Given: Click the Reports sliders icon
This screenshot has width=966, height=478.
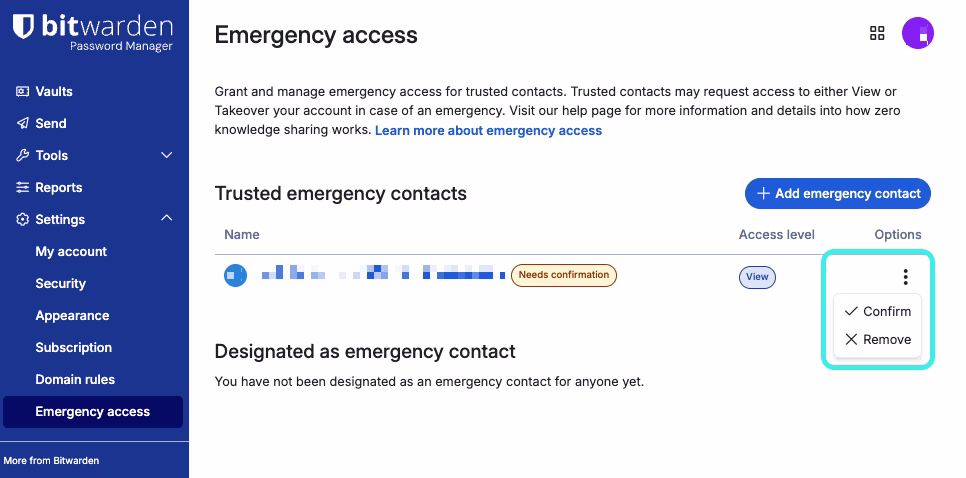Looking at the screenshot, I should [23, 187].
